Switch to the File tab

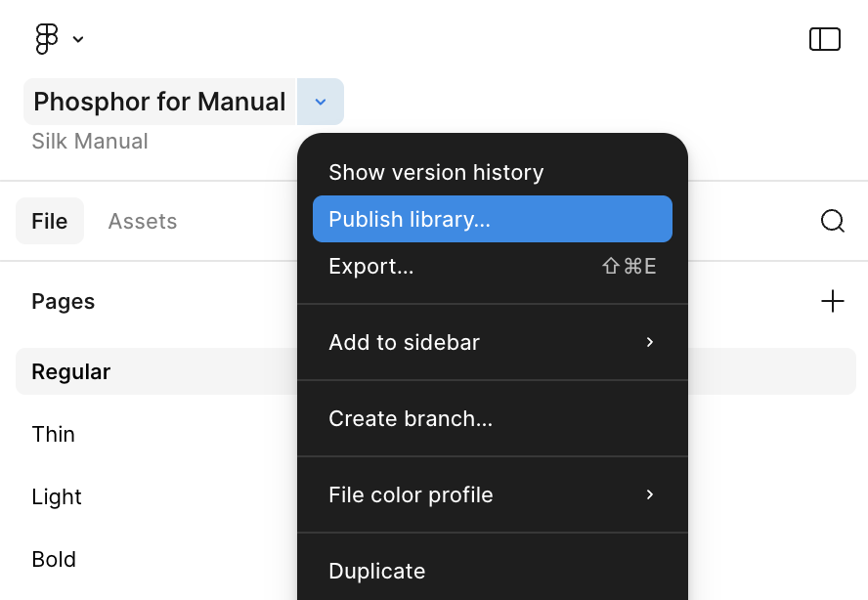(49, 221)
